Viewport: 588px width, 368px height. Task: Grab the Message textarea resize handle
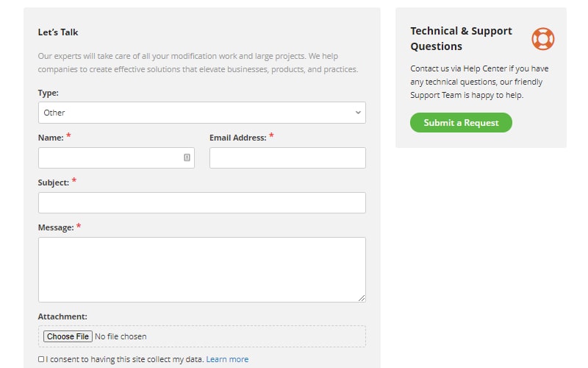[362, 298]
